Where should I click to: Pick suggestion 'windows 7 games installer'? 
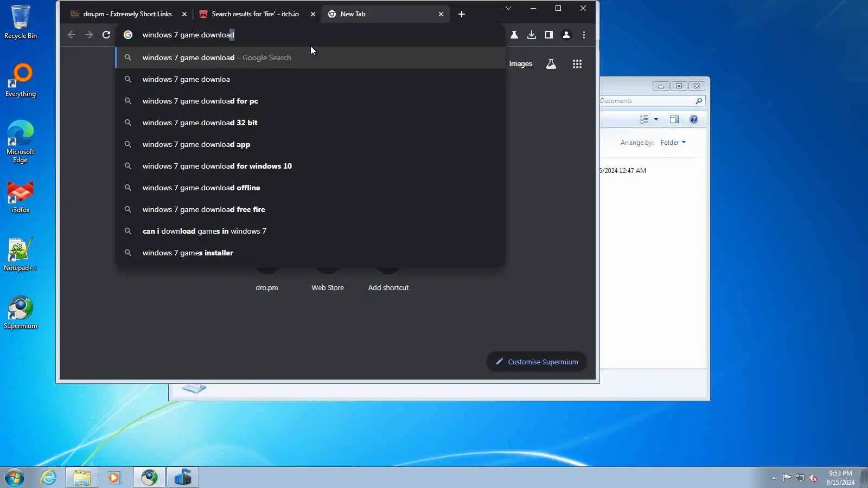point(310,253)
